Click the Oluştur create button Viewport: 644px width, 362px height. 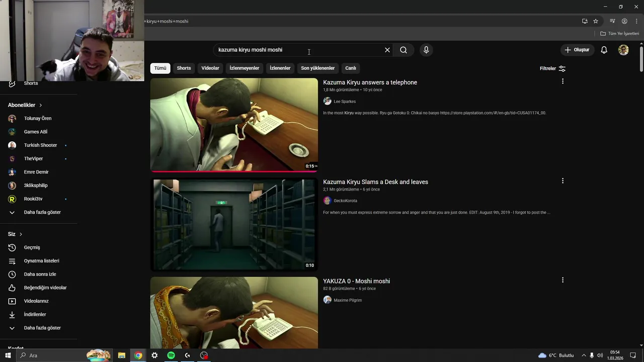click(x=577, y=50)
